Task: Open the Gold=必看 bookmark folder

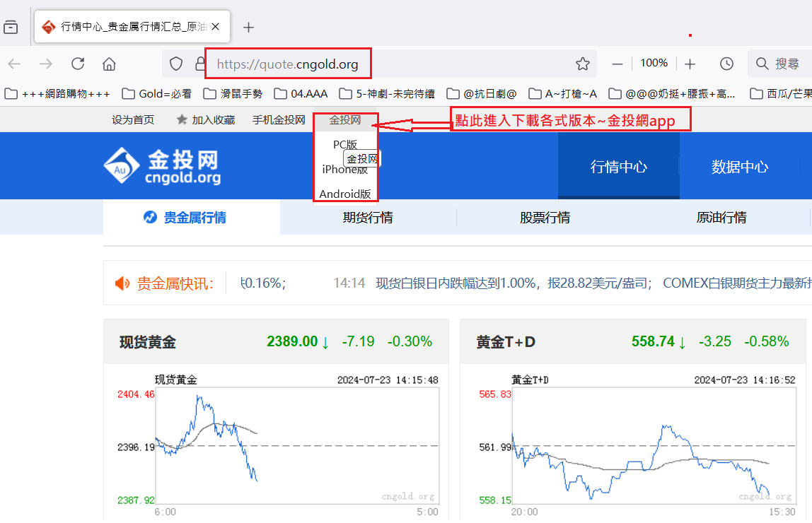Action: [x=156, y=93]
